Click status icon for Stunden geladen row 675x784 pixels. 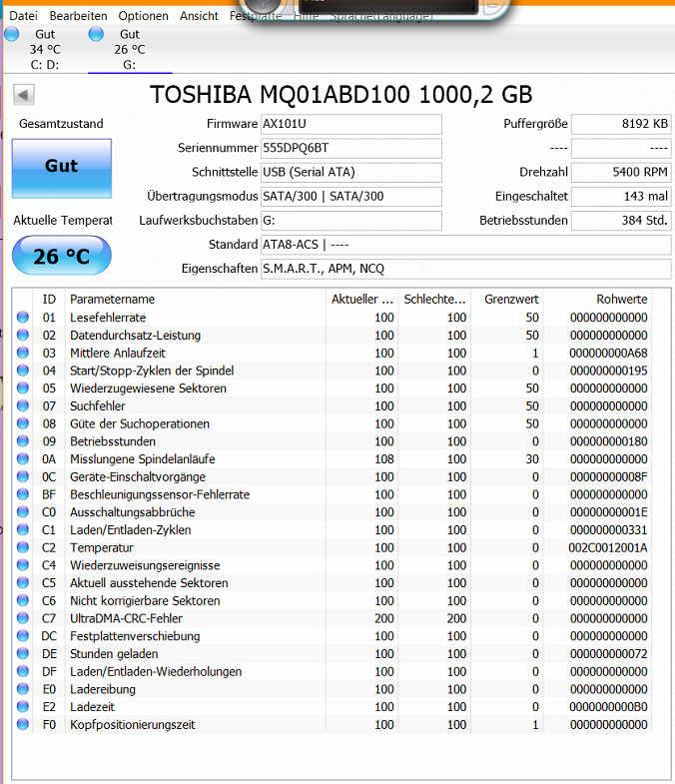point(23,653)
